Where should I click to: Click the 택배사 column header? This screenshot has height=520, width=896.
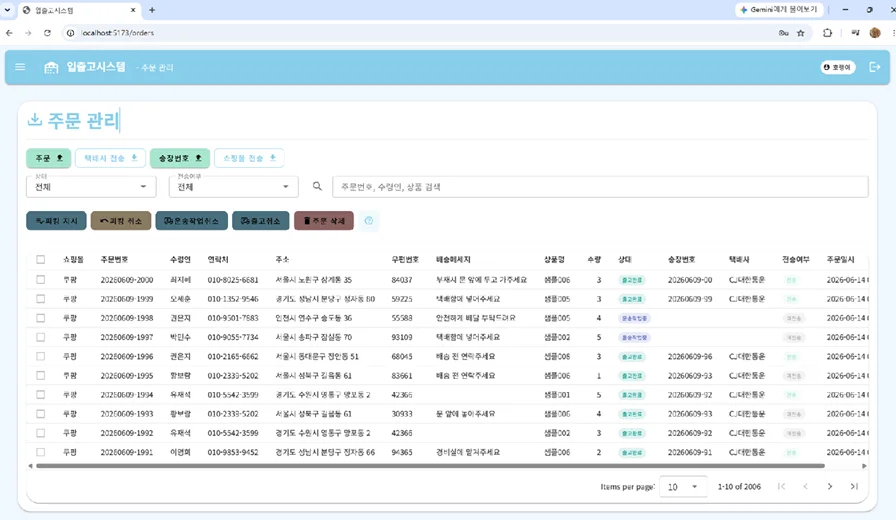[739, 259]
